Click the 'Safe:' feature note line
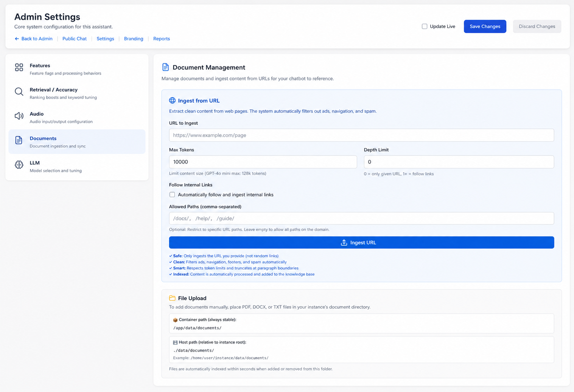The height and width of the screenshot is (392, 574). [x=224, y=256]
